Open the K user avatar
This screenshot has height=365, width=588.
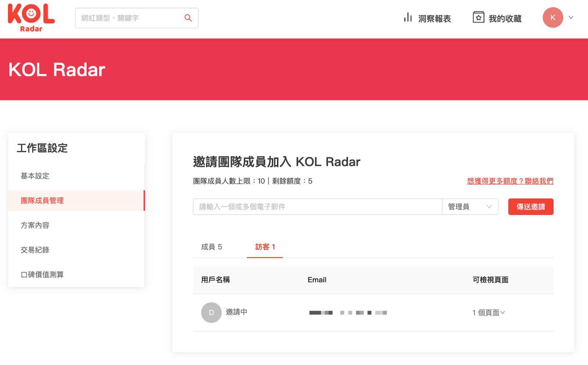[553, 18]
